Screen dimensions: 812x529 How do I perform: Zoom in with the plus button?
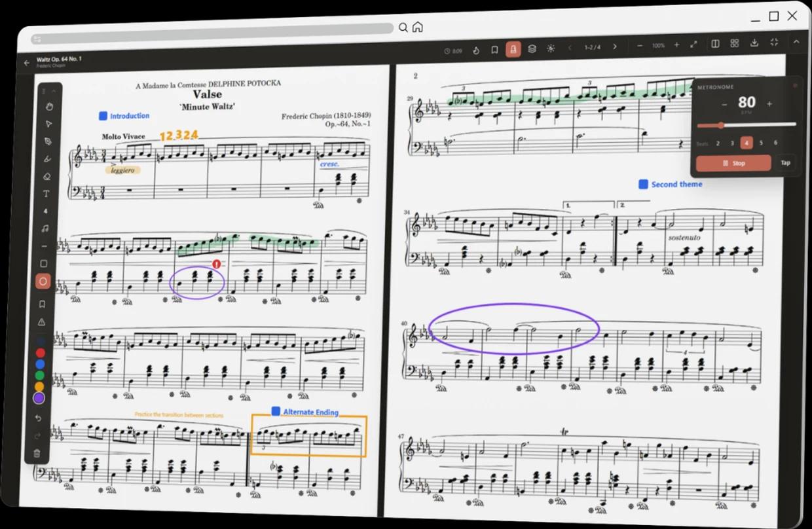676,45
